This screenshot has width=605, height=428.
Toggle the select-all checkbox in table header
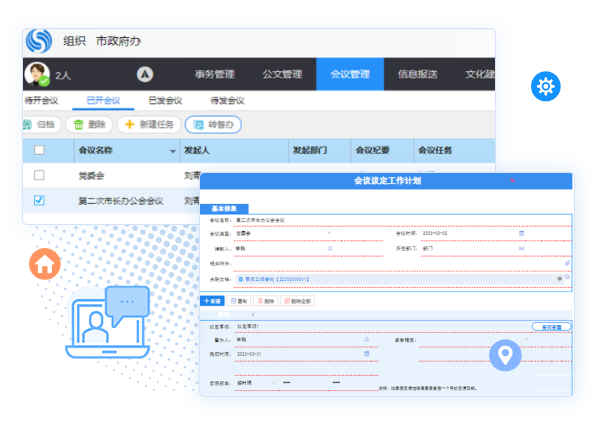click(x=39, y=150)
